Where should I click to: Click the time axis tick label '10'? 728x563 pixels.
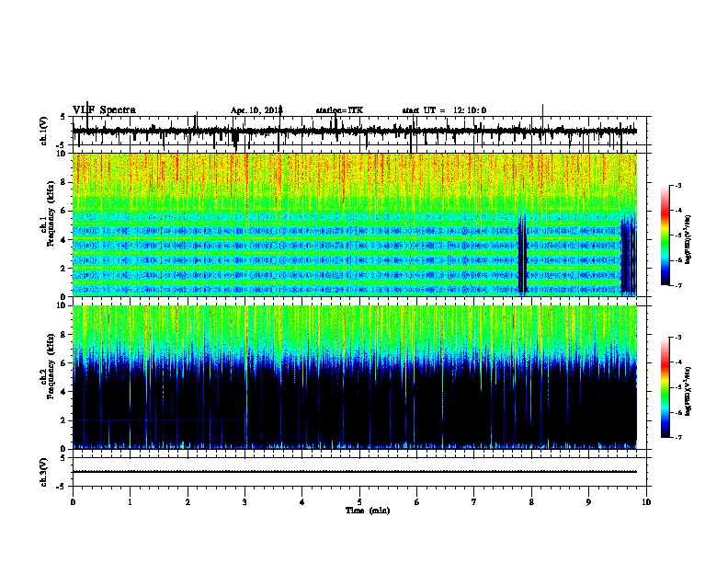646,502
